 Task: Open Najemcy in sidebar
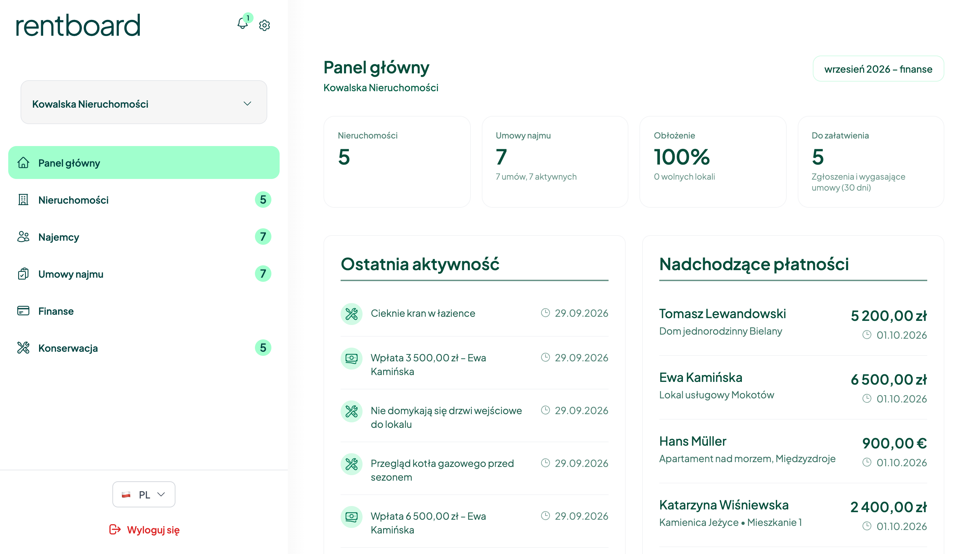(x=144, y=237)
